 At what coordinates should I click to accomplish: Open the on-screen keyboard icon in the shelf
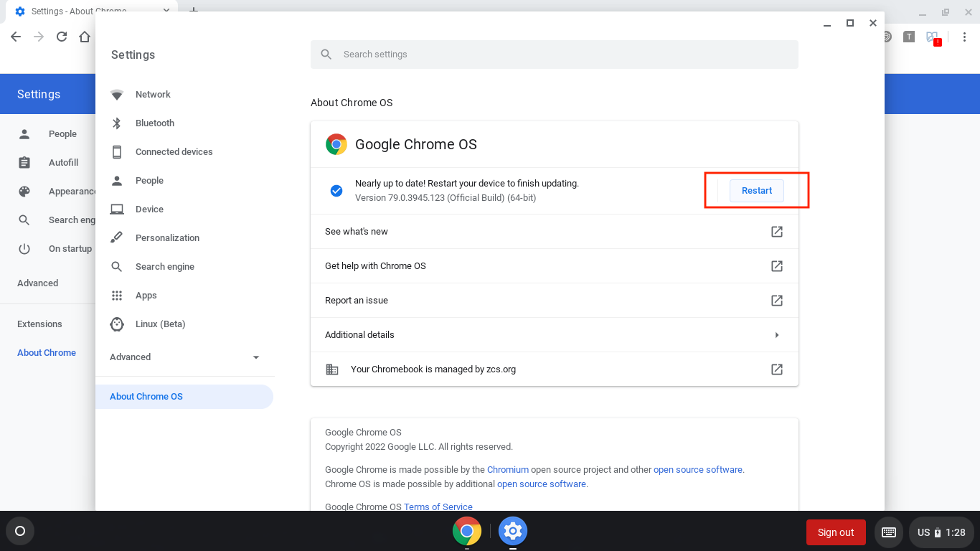(889, 532)
